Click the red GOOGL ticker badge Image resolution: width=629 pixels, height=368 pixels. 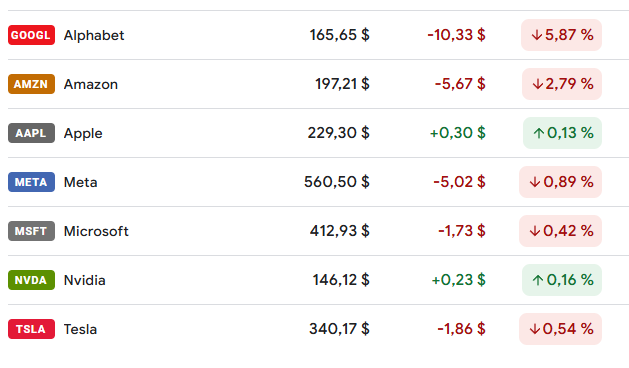[x=31, y=35]
